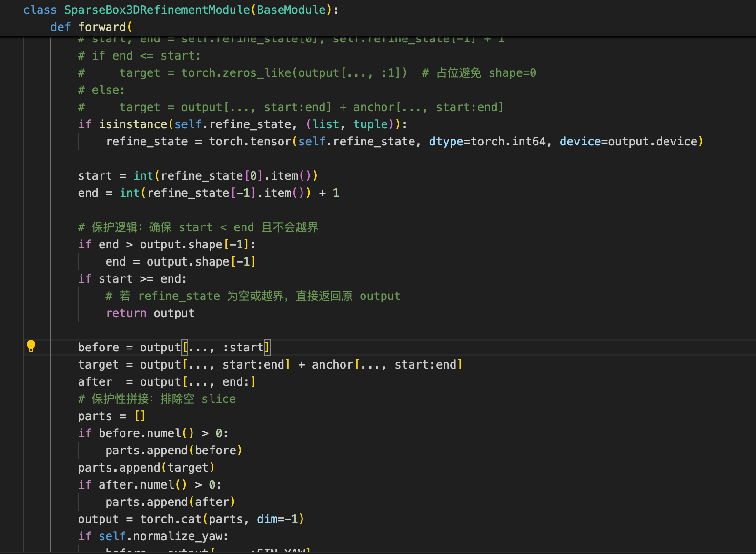Click anchor in the target assignment line
The image size is (756, 554).
pyautogui.click(x=332, y=365)
